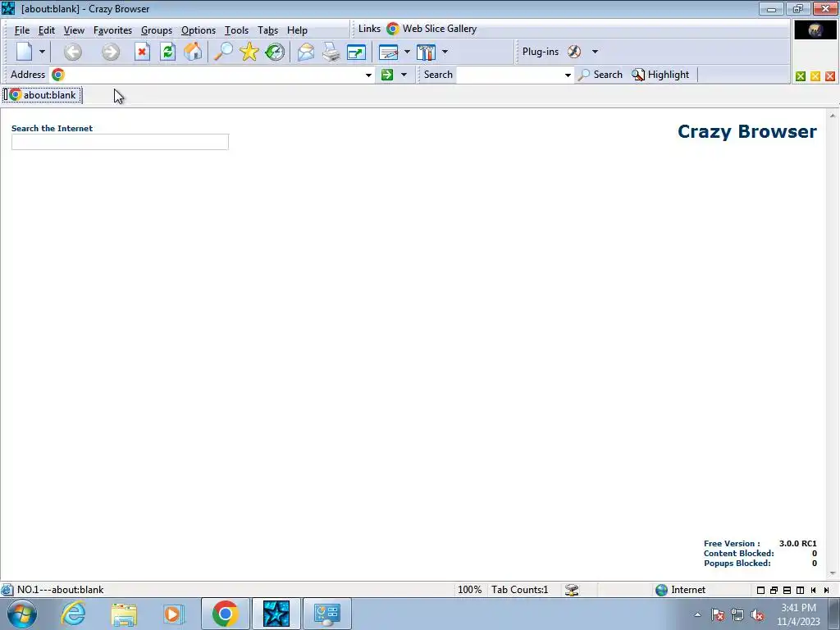Click the full-screen window icon
Viewport: 840px width, 630px height.
coord(356,52)
